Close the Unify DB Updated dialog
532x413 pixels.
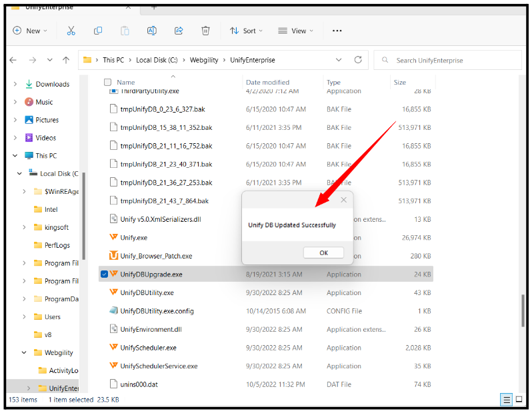[x=344, y=200]
